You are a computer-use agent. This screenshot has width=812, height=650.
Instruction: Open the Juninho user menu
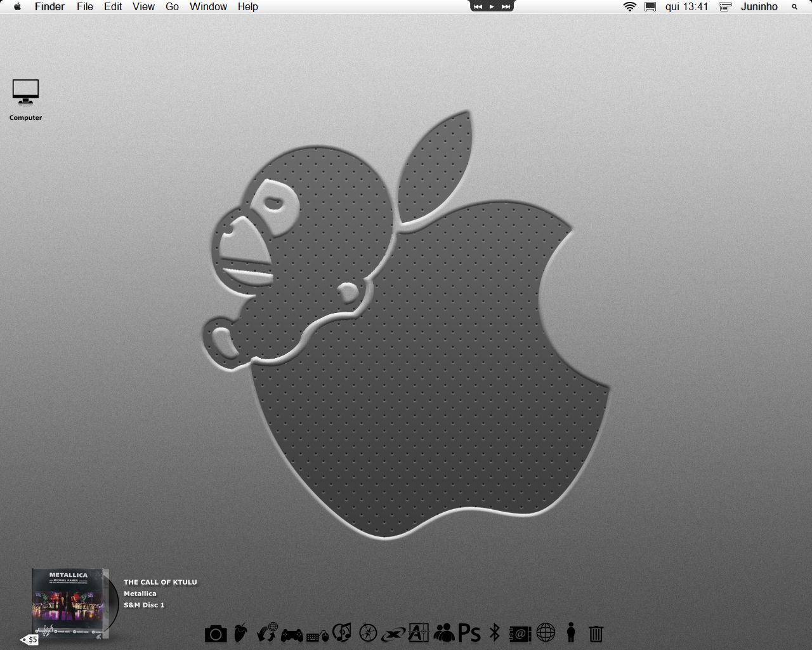pos(759,6)
